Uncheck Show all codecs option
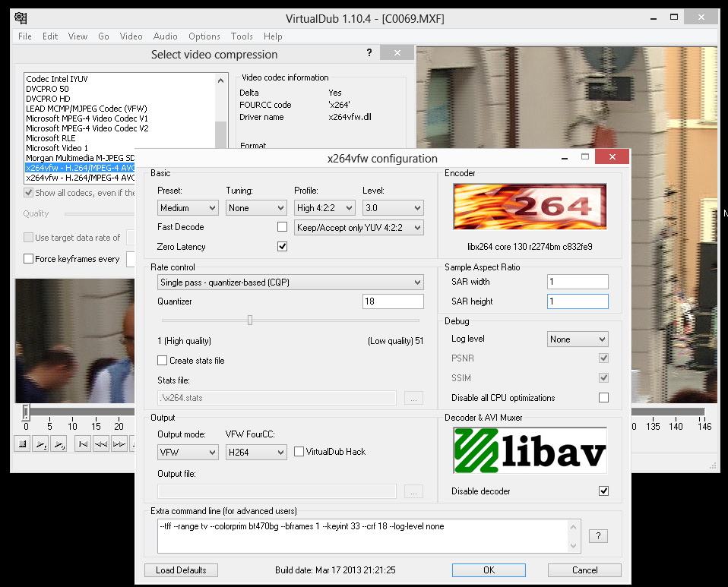The width and height of the screenshot is (728, 587). coord(28,193)
